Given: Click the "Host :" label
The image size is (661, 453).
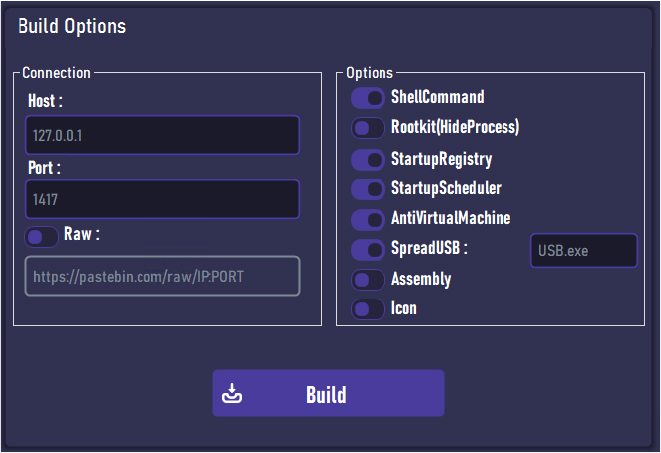Looking at the screenshot, I should (46, 101).
